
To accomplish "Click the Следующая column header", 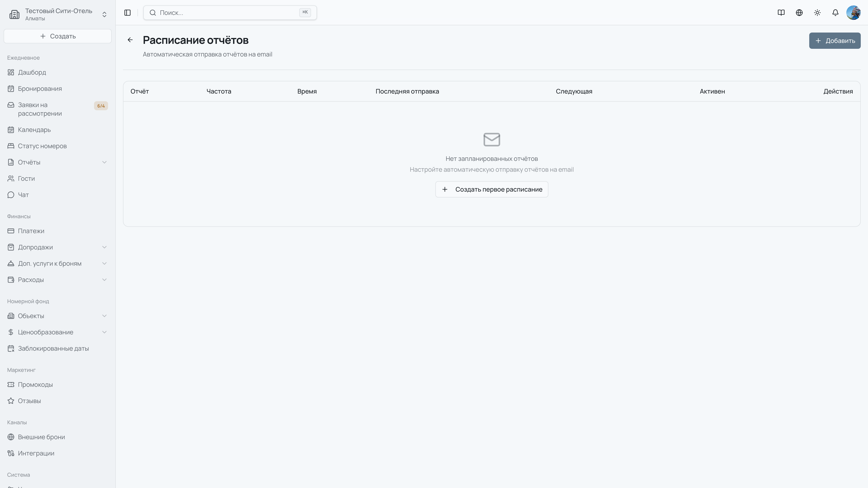I will 574,91.
